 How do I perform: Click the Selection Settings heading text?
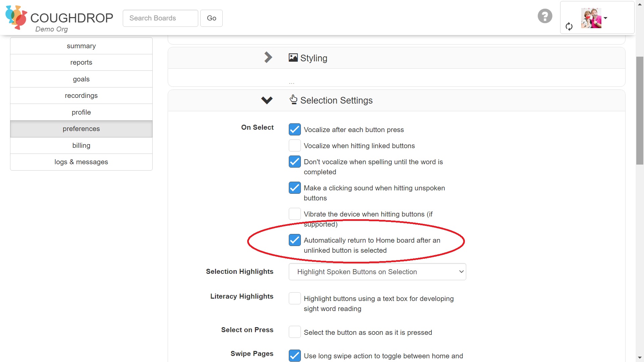click(x=336, y=100)
